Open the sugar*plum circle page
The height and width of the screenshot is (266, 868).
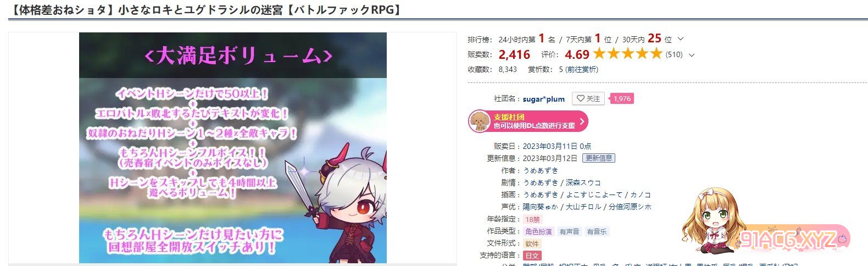543,99
